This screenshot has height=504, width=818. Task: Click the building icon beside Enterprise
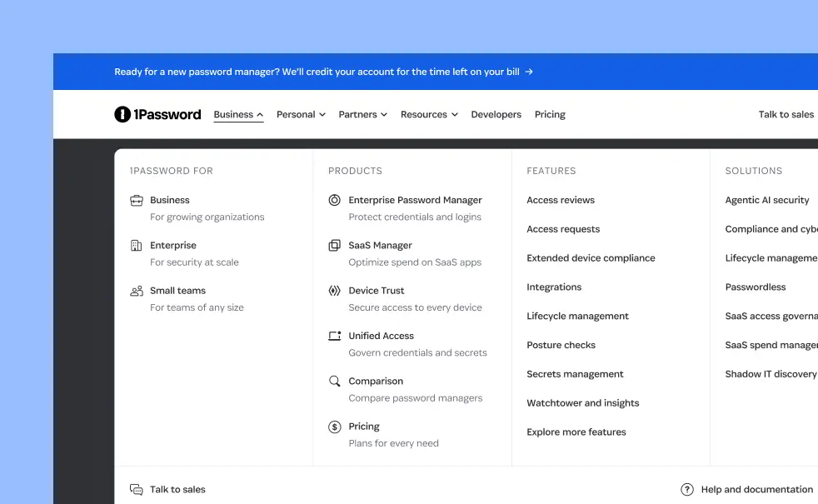click(136, 245)
